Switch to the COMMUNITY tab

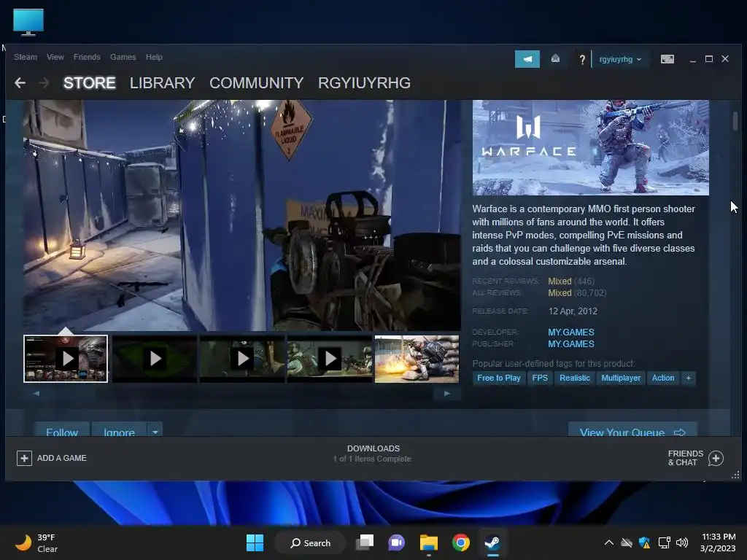pyautogui.click(x=256, y=83)
